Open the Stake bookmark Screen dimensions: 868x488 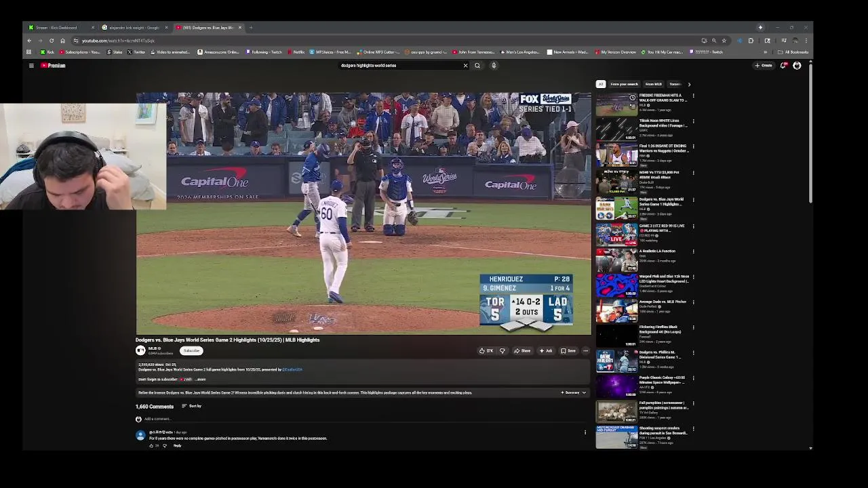click(x=115, y=52)
